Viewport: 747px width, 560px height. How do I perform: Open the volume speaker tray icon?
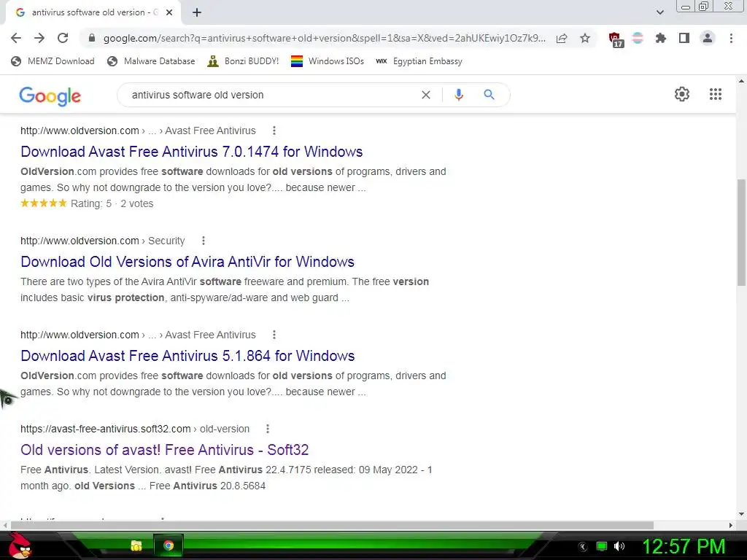coord(619,546)
